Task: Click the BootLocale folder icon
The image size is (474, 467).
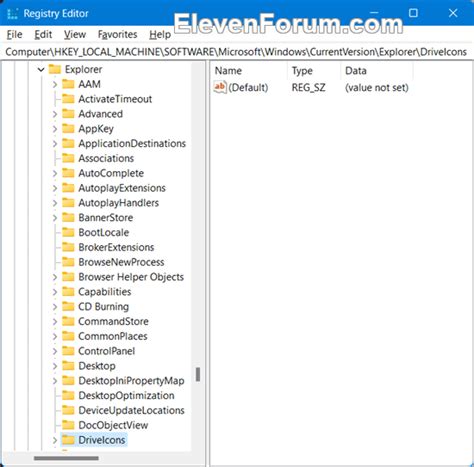Action: [68, 232]
